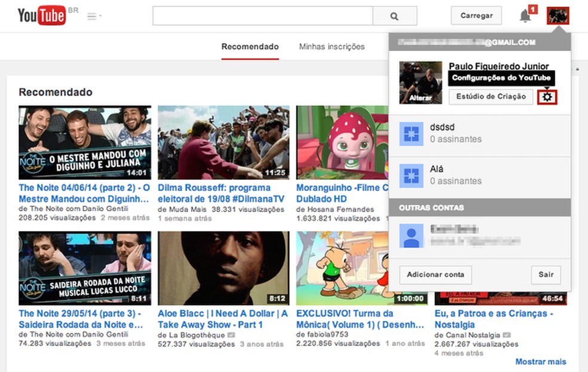Click the other account avatar icon
This screenshot has height=372, width=588.
(411, 236)
